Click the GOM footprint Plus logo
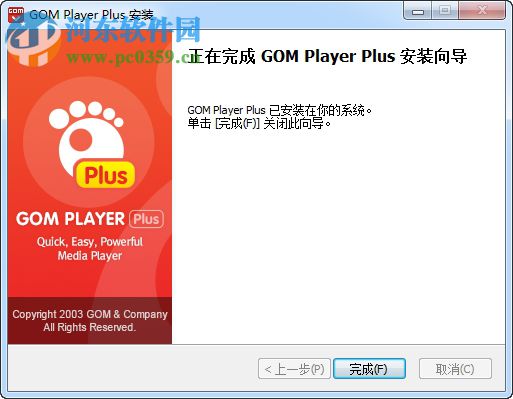 pos(92,144)
